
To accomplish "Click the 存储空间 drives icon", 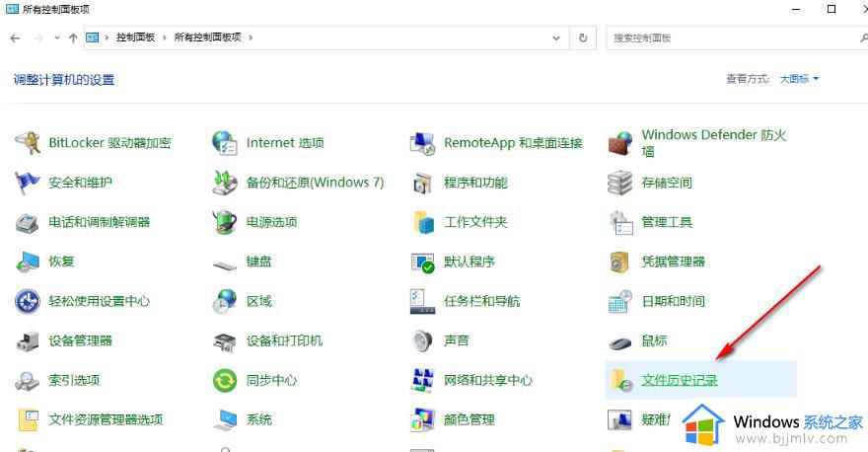I will (620, 183).
